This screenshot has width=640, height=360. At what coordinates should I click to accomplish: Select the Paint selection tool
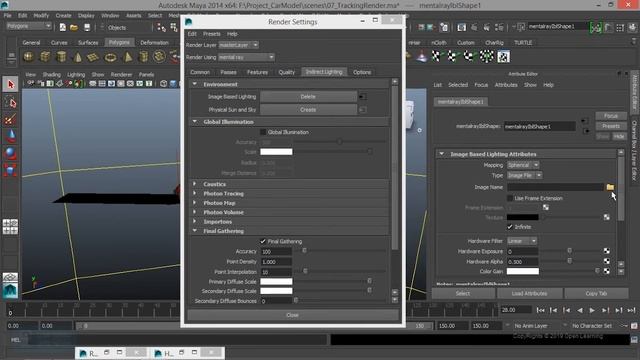(x=11, y=120)
